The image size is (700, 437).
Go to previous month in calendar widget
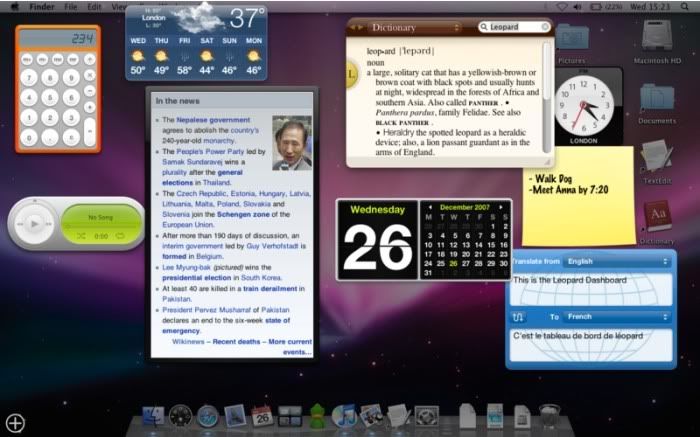(x=429, y=208)
